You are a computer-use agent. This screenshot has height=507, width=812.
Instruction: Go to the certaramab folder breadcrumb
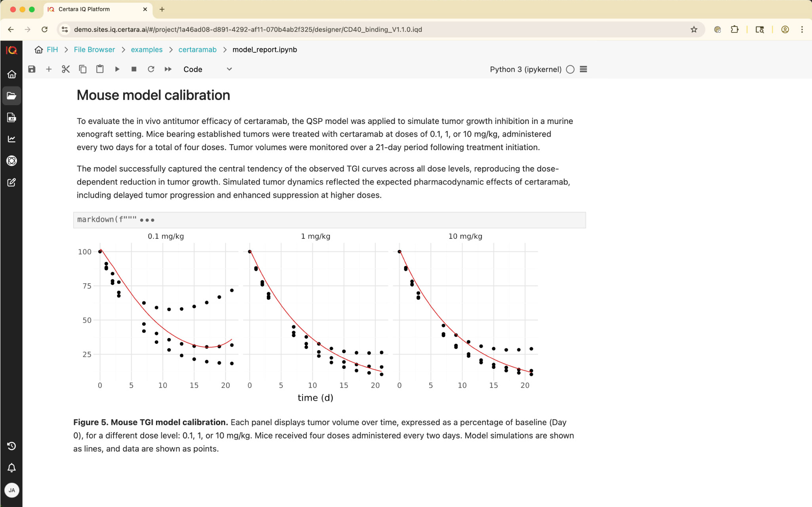pos(197,50)
